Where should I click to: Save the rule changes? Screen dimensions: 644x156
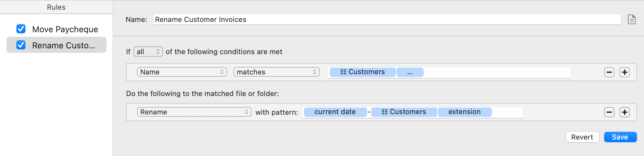tap(620, 137)
